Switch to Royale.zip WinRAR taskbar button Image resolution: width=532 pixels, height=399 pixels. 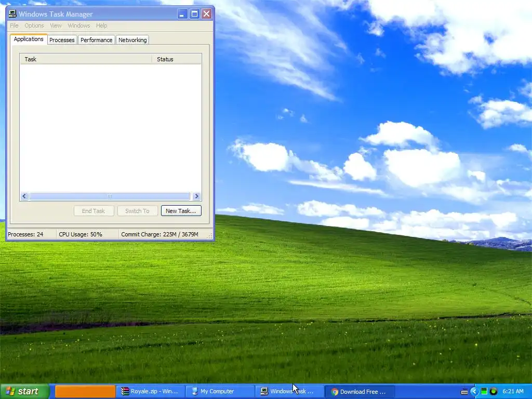click(x=151, y=391)
